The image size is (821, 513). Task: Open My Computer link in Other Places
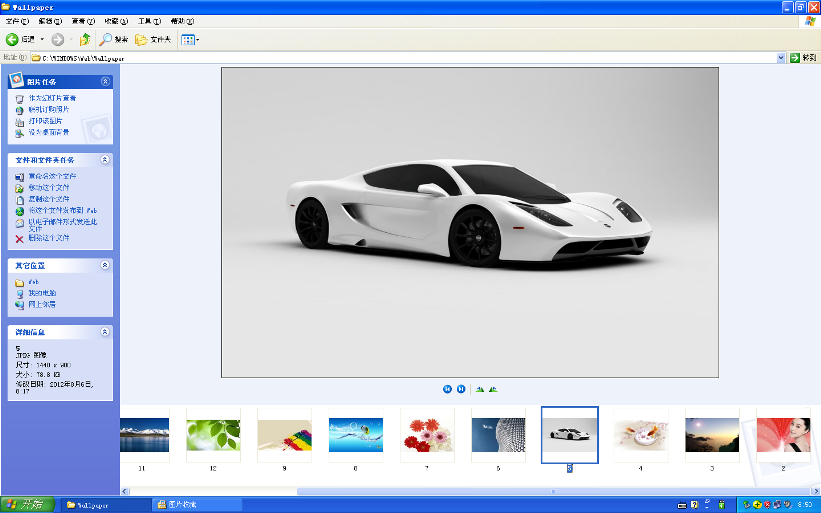coord(41,293)
